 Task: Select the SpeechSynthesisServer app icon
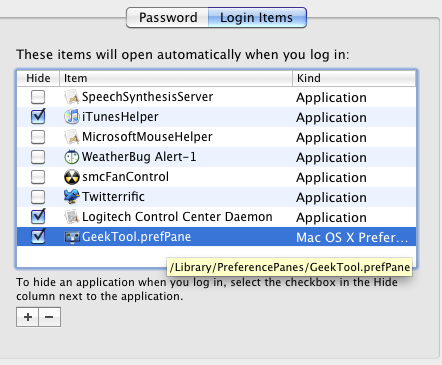72,97
